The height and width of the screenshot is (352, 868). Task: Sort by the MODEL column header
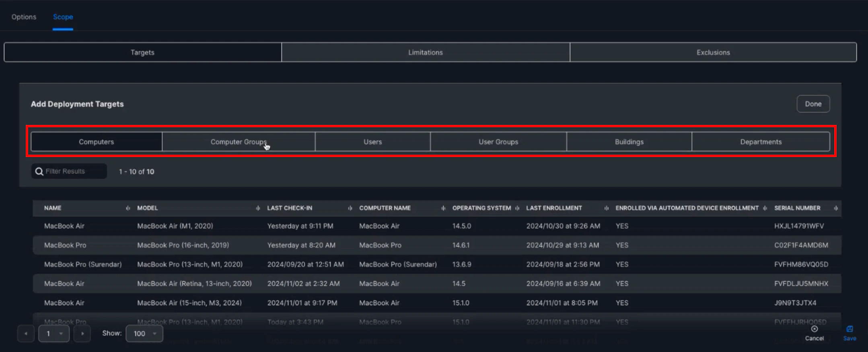(x=147, y=208)
